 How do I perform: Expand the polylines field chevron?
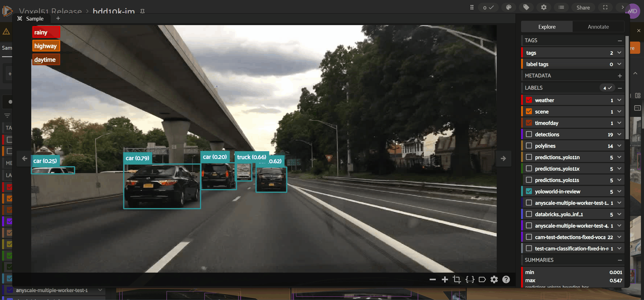619,146
